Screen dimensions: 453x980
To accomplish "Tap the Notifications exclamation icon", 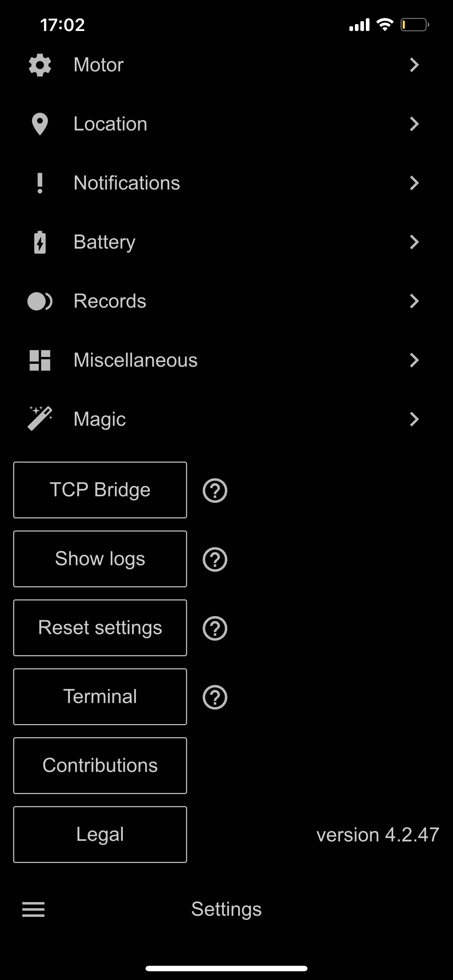I will [x=40, y=183].
